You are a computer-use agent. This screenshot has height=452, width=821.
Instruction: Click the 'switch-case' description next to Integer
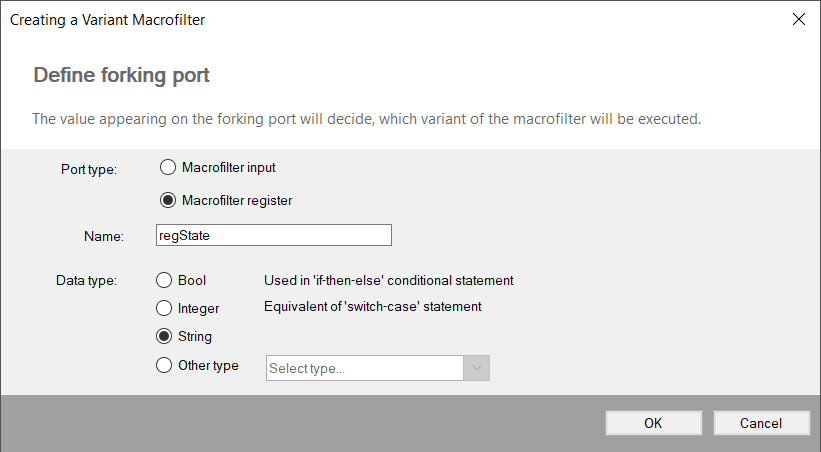tap(372, 307)
